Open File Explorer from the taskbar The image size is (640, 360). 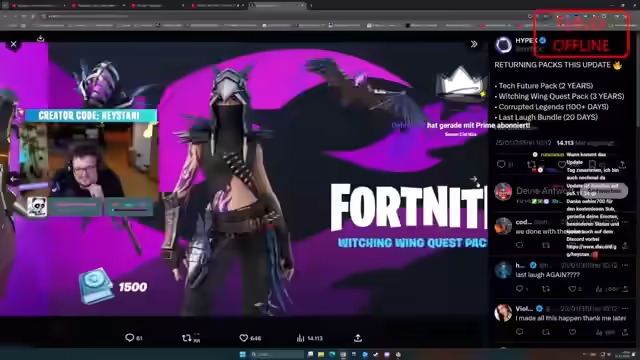coord(321,354)
